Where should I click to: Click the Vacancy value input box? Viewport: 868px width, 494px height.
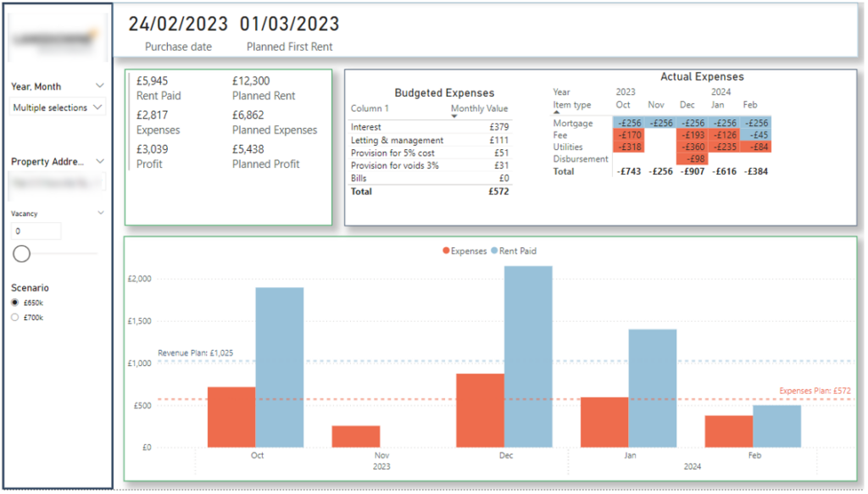(x=36, y=230)
